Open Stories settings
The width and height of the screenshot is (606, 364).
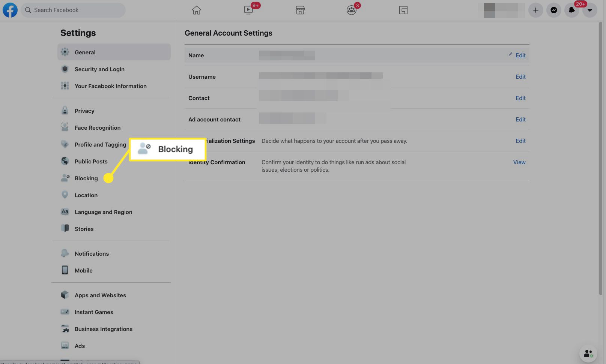tap(114, 229)
